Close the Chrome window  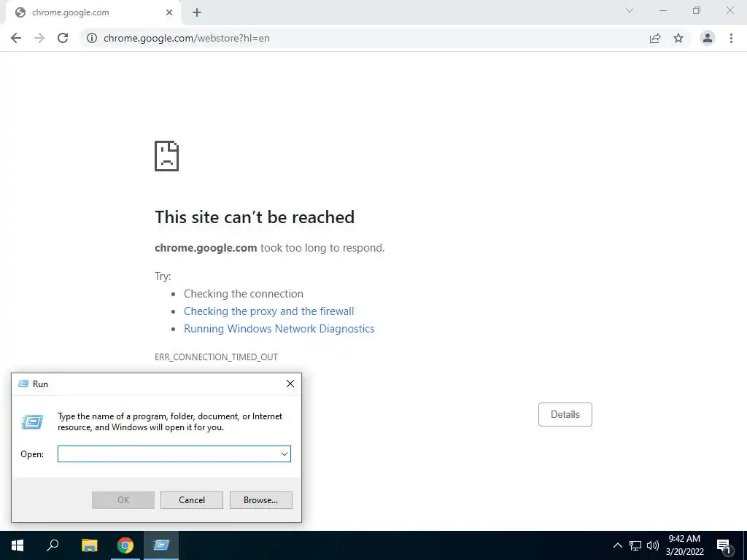pos(729,10)
